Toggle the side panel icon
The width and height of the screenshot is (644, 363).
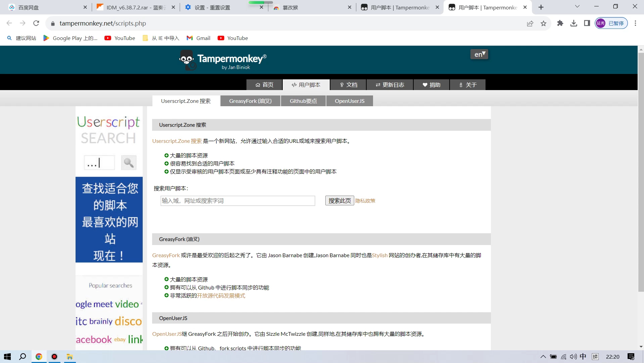pyautogui.click(x=587, y=23)
